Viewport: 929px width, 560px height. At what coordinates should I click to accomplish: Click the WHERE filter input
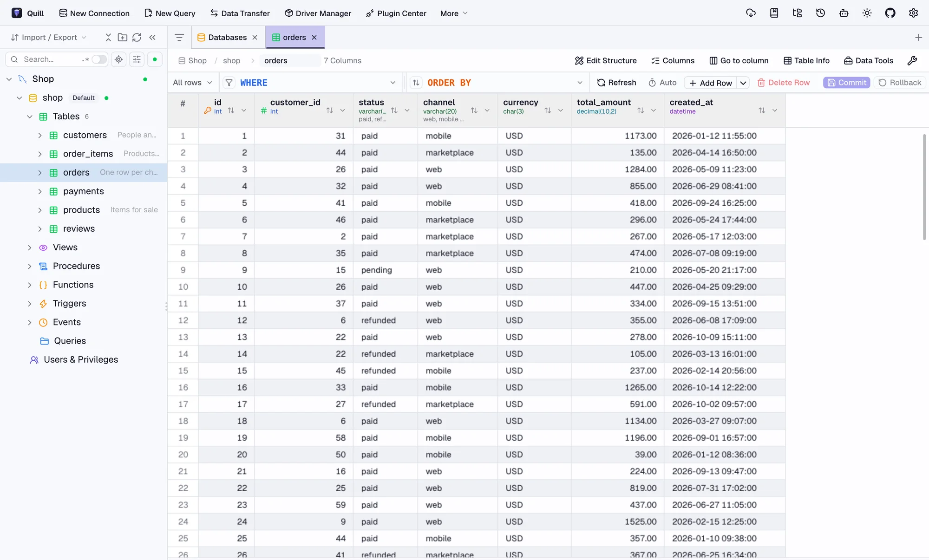312,83
